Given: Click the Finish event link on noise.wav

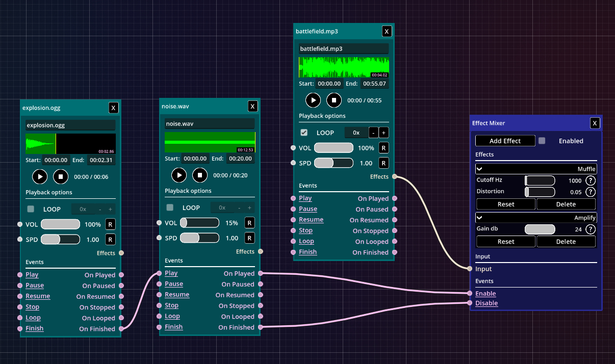Looking at the screenshot, I should (173, 327).
